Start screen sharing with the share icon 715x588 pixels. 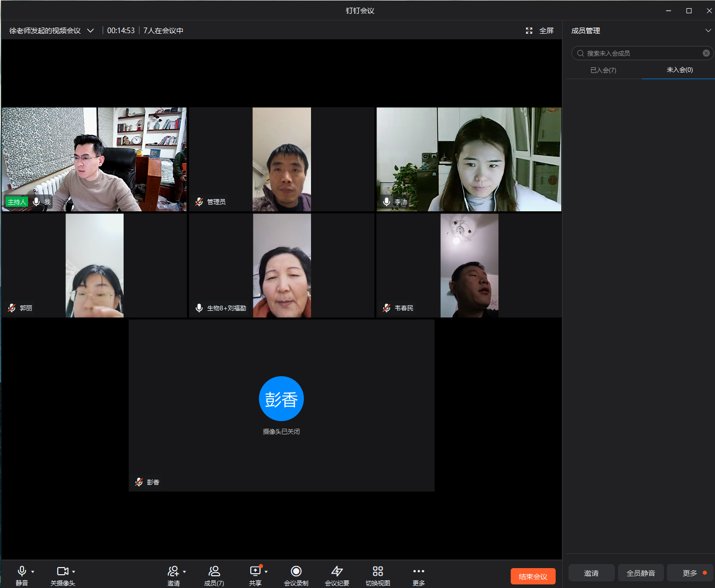pos(255,572)
